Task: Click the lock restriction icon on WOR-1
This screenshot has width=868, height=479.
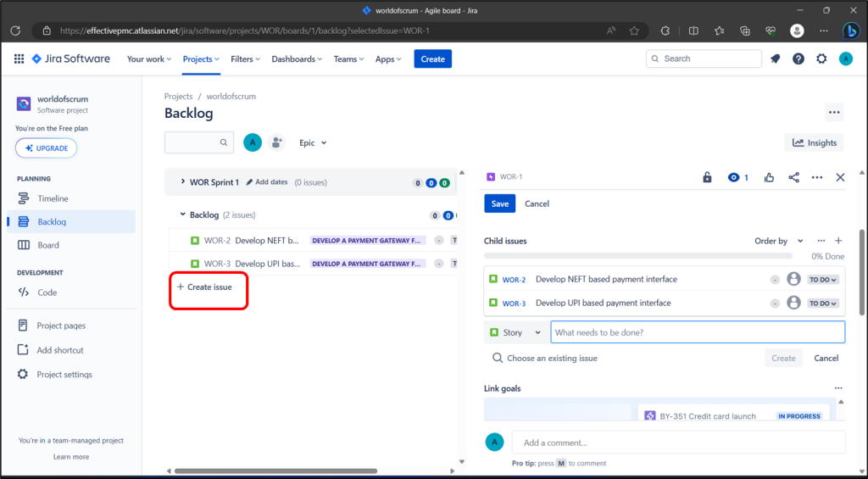Action: (x=707, y=177)
